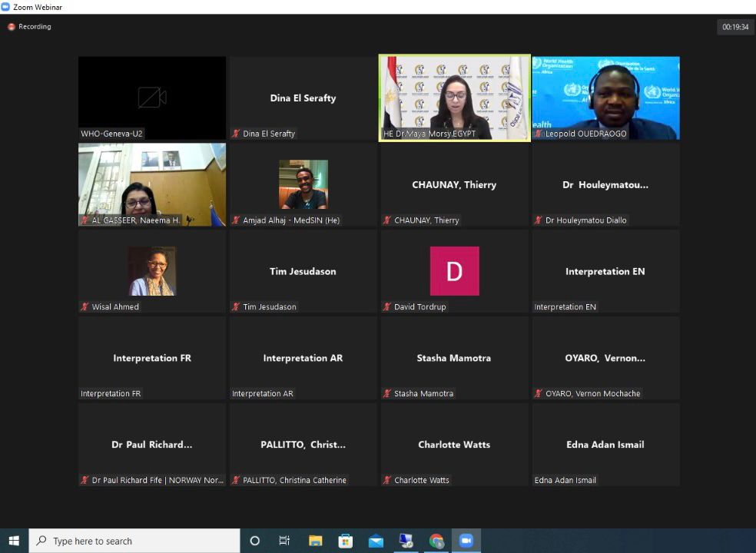Image resolution: width=756 pixels, height=553 pixels.
Task: Click David Tordrup's pink D avatar
Action: coord(454,271)
